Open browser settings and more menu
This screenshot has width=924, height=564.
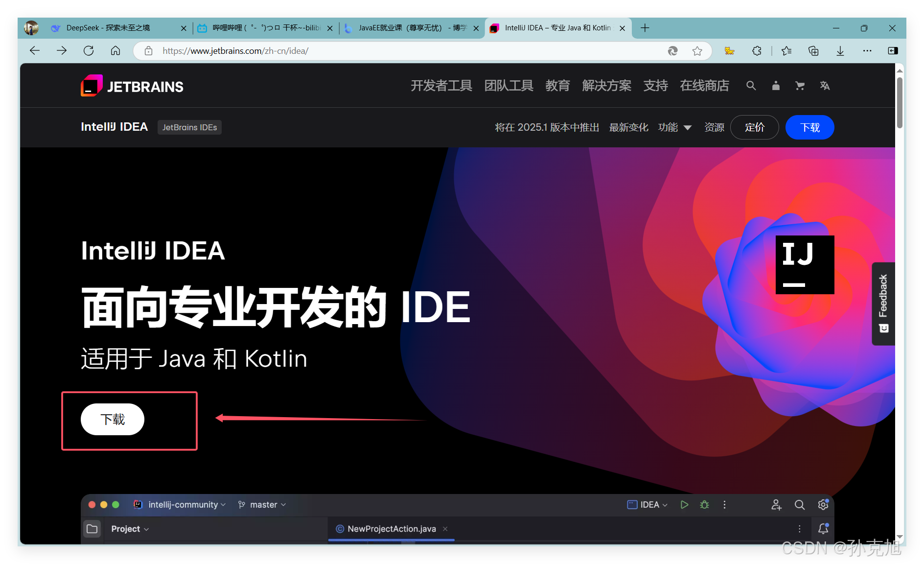[x=867, y=51]
